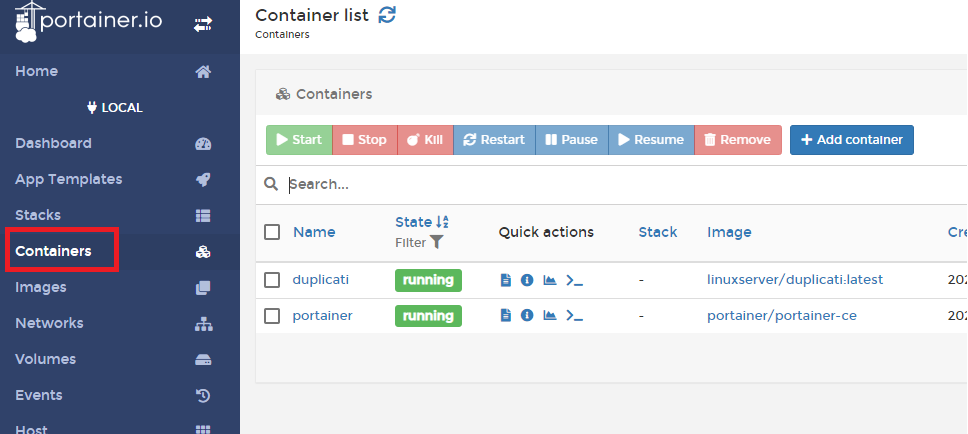The width and height of the screenshot is (968, 434).
Task: Click the Add container button
Action: click(852, 140)
